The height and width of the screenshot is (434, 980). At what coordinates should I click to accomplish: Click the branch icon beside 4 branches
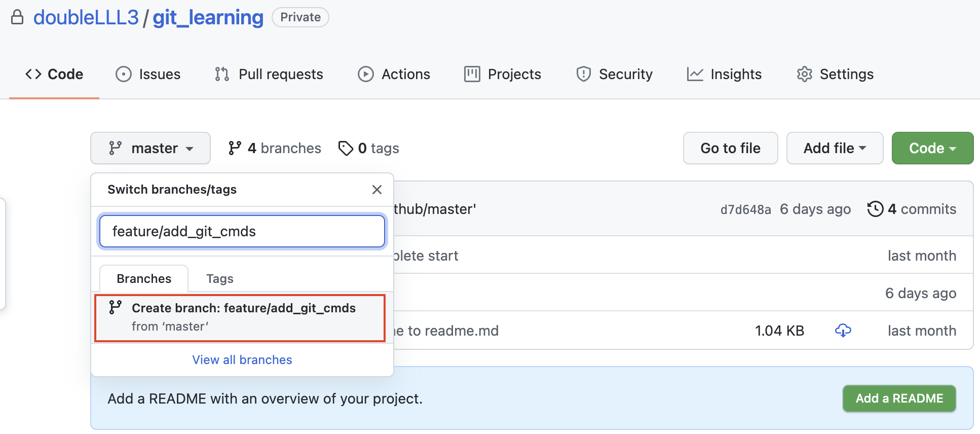[x=235, y=148]
